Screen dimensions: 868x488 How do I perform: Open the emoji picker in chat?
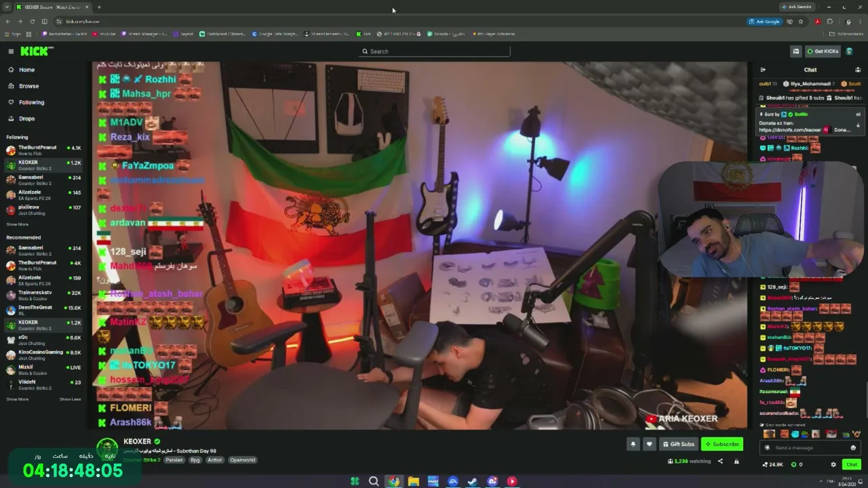tap(853, 447)
